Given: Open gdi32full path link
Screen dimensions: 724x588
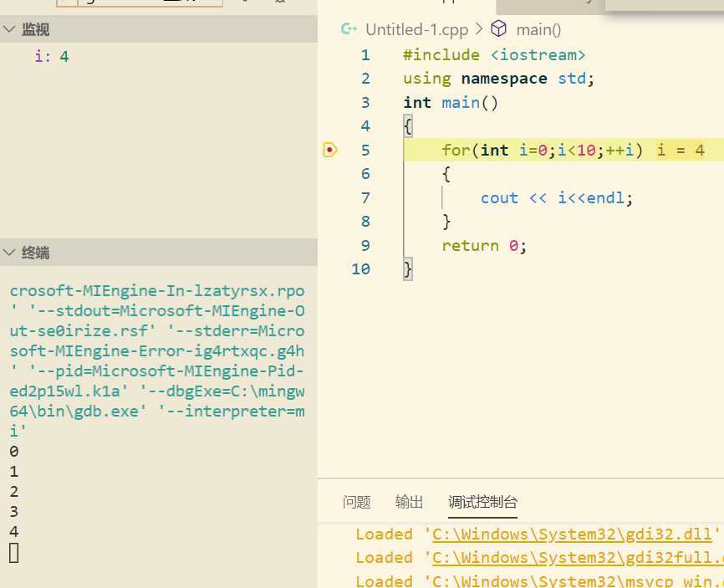Looking at the screenshot, I should pos(578,558).
